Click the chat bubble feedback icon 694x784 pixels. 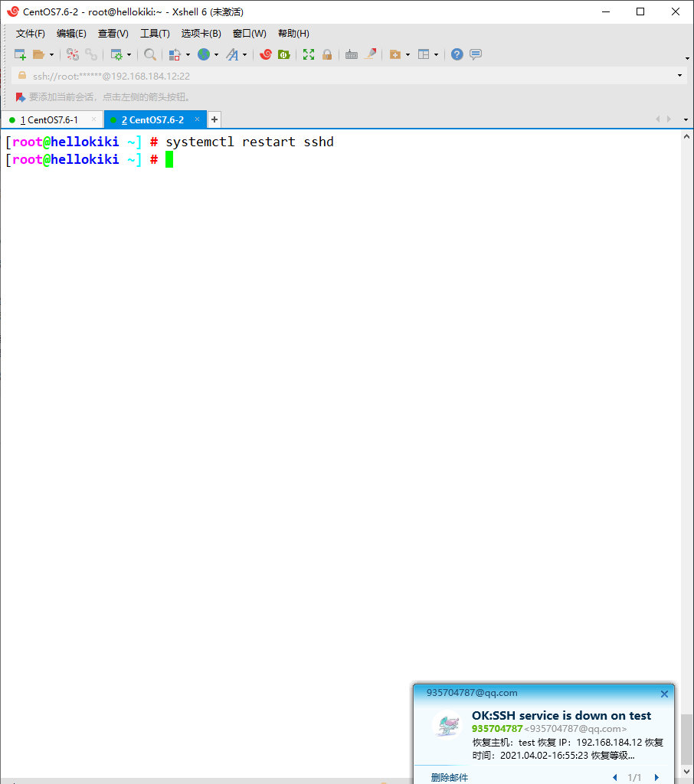(476, 54)
